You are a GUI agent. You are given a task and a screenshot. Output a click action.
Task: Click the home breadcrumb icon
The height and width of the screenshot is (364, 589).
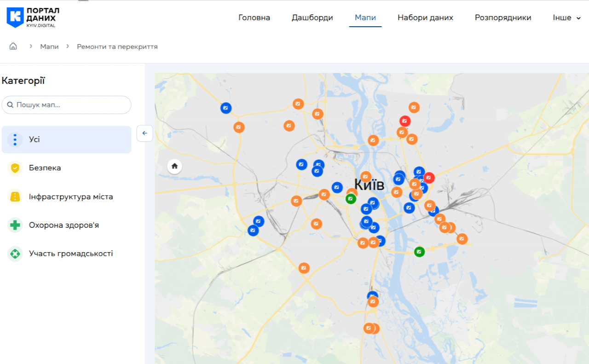tap(13, 46)
